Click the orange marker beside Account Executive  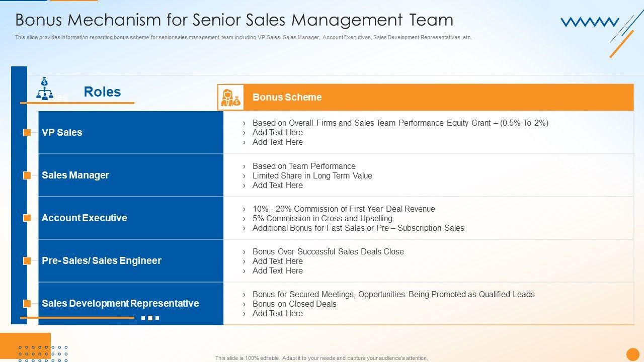[x=27, y=218]
